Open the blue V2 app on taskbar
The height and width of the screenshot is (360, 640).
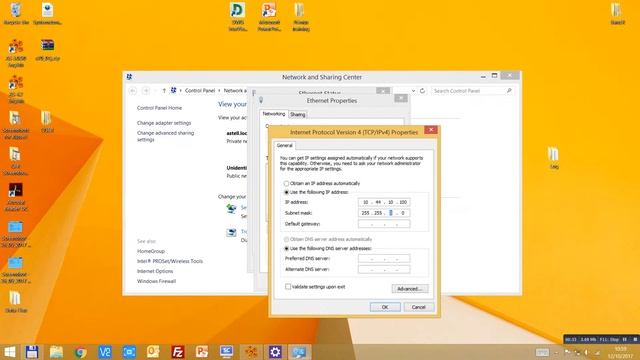point(105,352)
